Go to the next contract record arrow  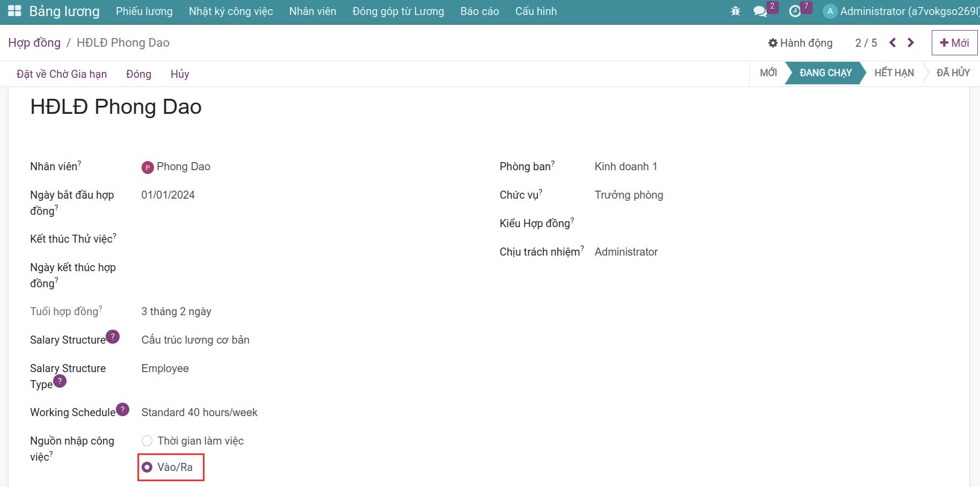[x=911, y=42]
